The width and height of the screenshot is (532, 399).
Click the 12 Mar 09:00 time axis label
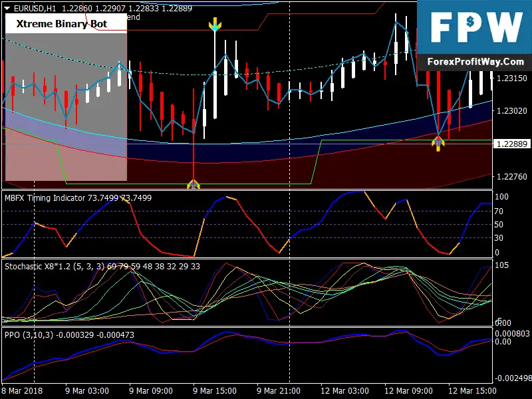click(x=408, y=391)
